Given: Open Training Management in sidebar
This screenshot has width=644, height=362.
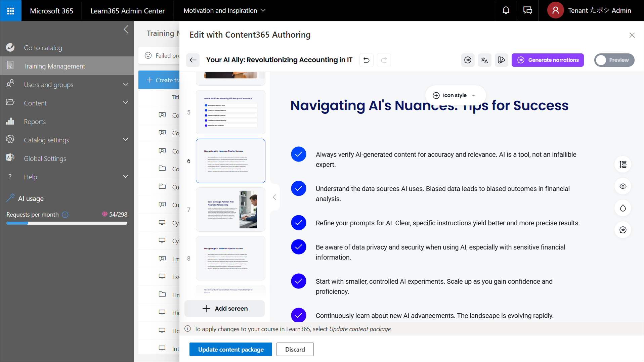Looking at the screenshot, I should 54,66.
